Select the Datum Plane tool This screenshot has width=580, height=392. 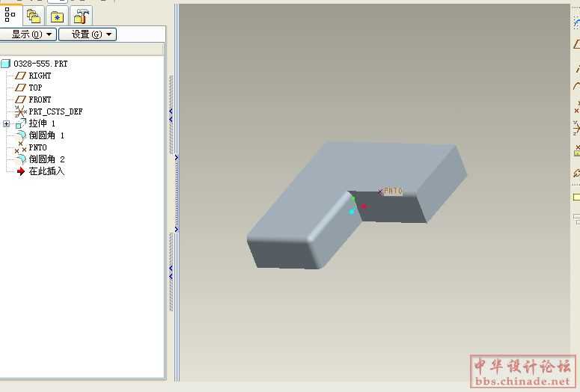point(576,44)
